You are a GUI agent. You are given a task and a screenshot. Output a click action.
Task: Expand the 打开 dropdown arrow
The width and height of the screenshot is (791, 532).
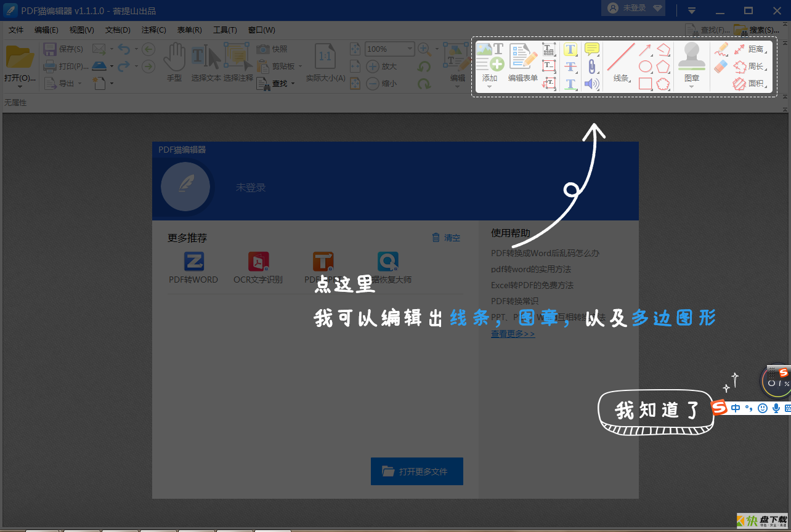[20, 87]
